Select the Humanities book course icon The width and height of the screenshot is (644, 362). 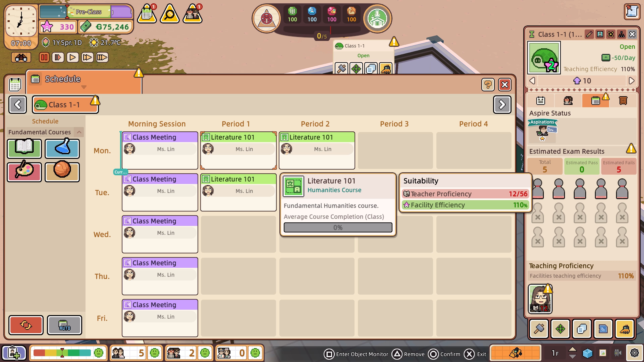pyautogui.click(x=24, y=148)
